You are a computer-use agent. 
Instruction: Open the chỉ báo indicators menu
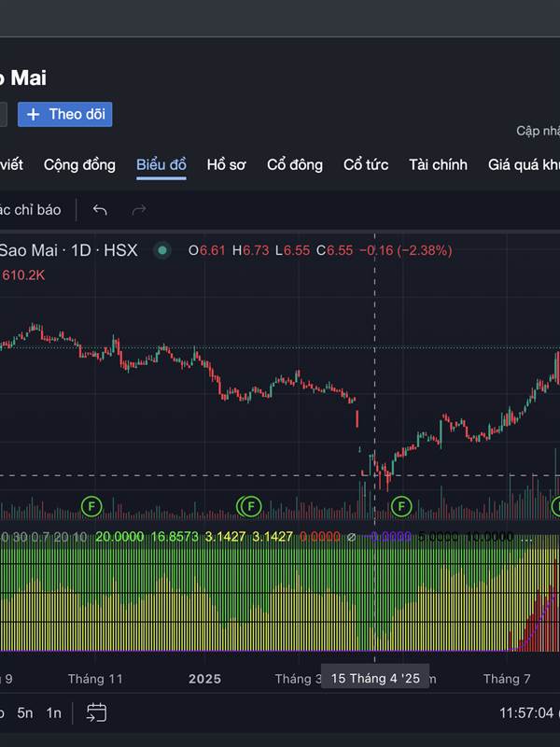(x=31, y=210)
